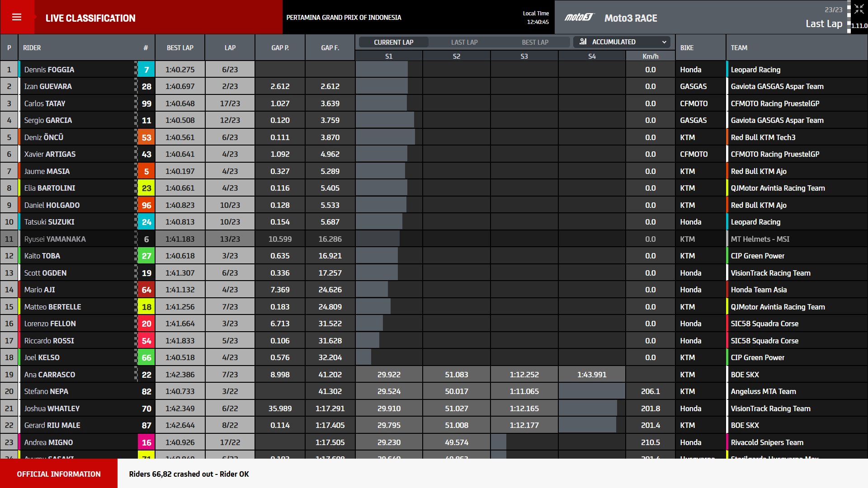Click the S3 sector column header
Image resolution: width=868 pixels, height=488 pixels.
pos(524,56)
